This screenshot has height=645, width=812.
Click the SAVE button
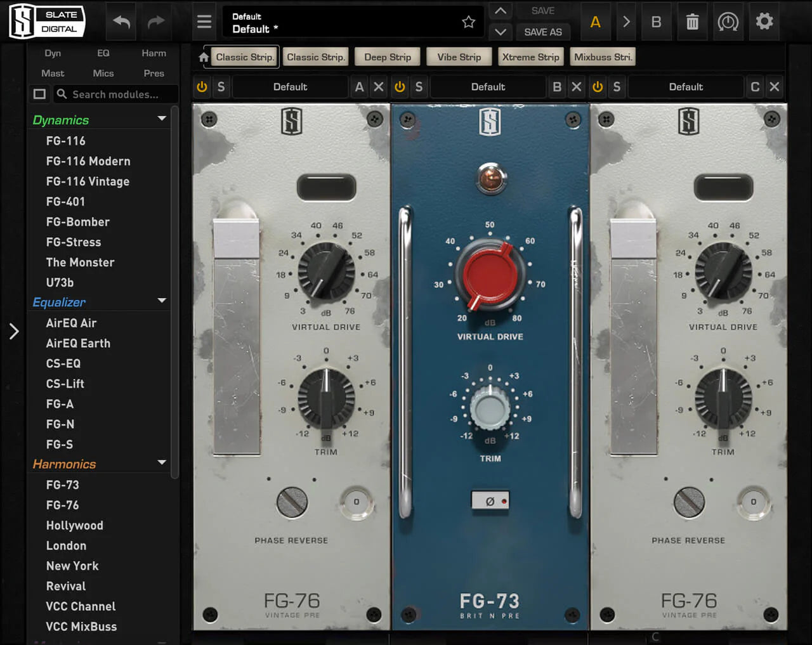[x=543, y=11]
